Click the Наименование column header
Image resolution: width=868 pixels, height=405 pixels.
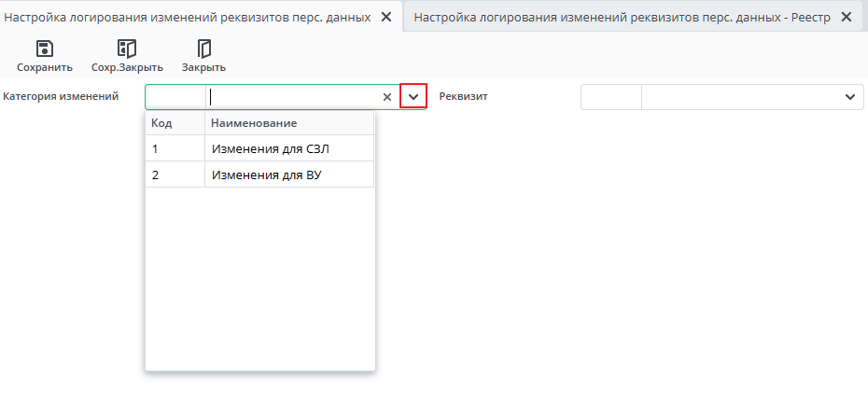[289, 123]
